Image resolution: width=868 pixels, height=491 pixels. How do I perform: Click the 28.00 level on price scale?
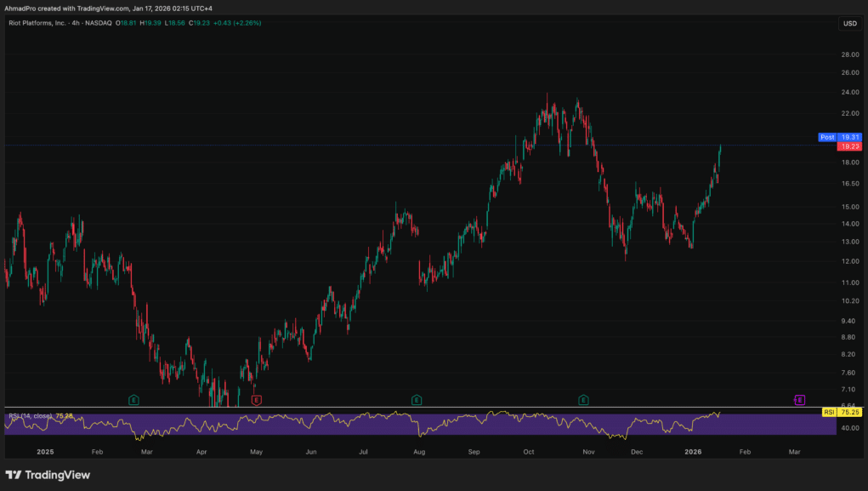coord(849,54)
